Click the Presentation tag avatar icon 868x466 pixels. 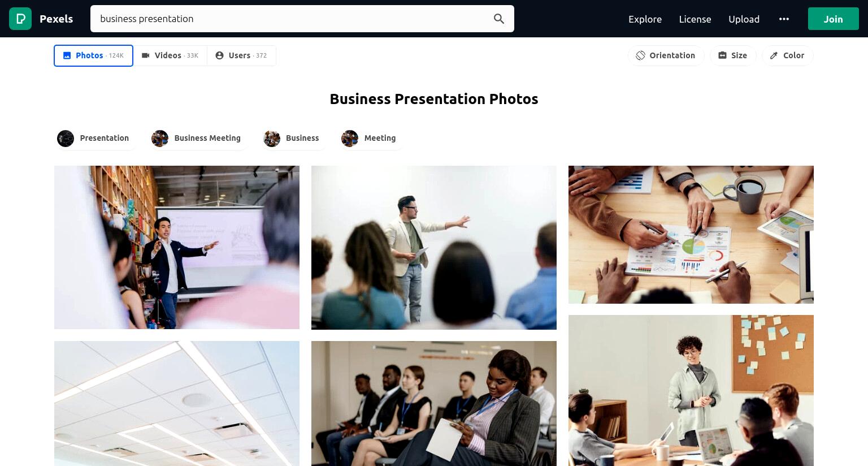coord(66,138)
